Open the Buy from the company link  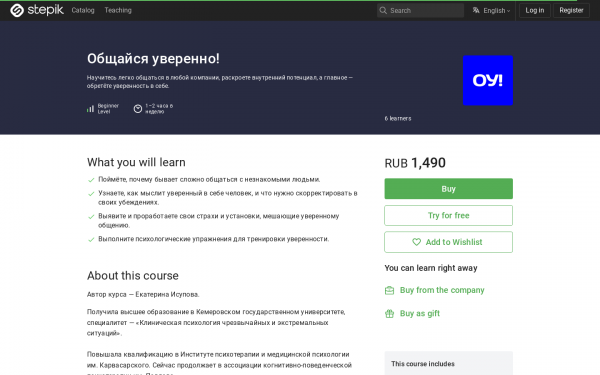(442, 290)
